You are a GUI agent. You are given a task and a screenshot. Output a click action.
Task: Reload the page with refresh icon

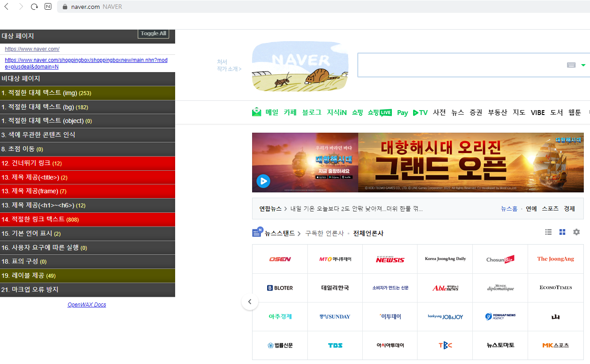point(34,7)
